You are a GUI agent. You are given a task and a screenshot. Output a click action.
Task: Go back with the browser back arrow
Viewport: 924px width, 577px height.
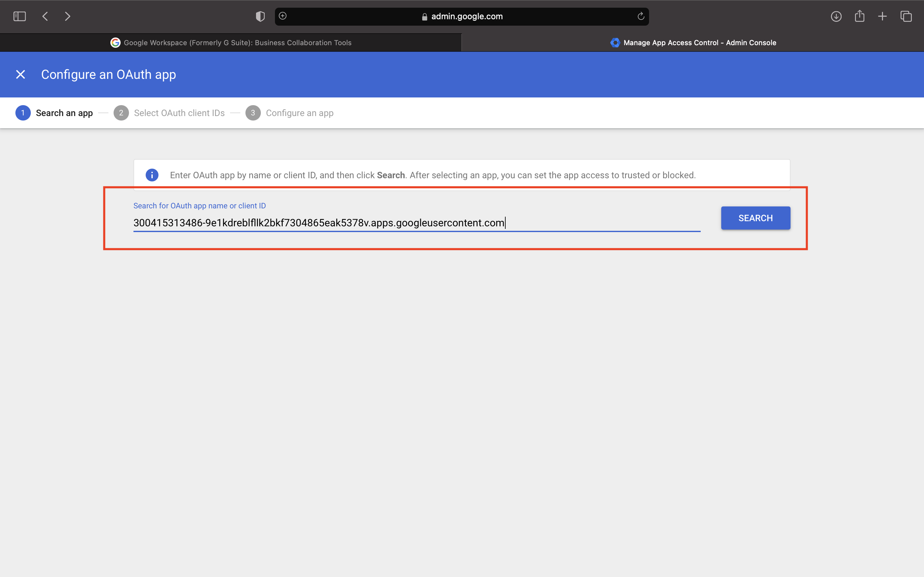pyautogui.click(x=45, y=16)
